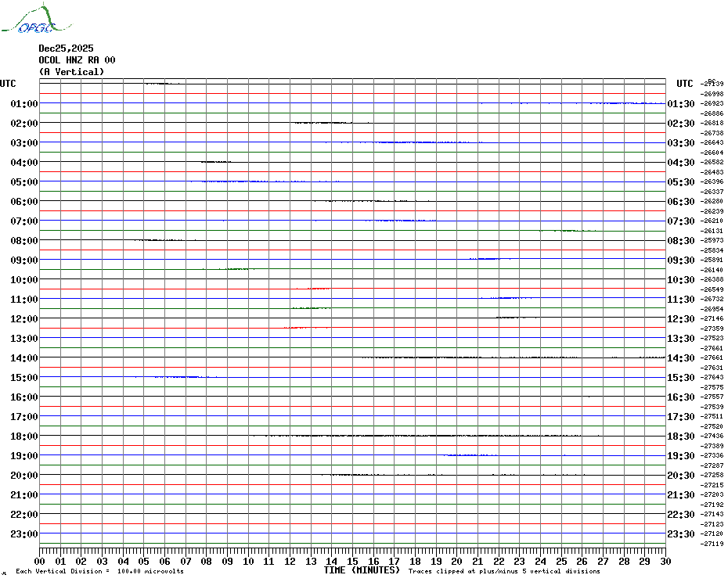728x582 pixels.
Task: Click the -27436 offset value
Action: point(712,436)
